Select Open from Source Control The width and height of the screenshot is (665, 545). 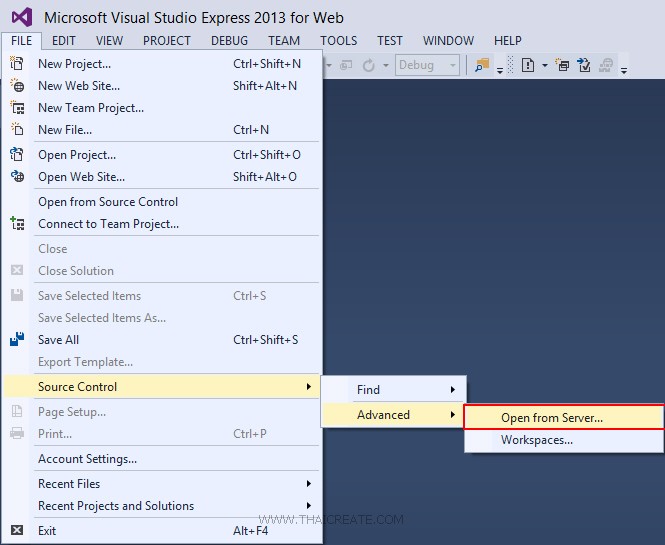[162, 201]
